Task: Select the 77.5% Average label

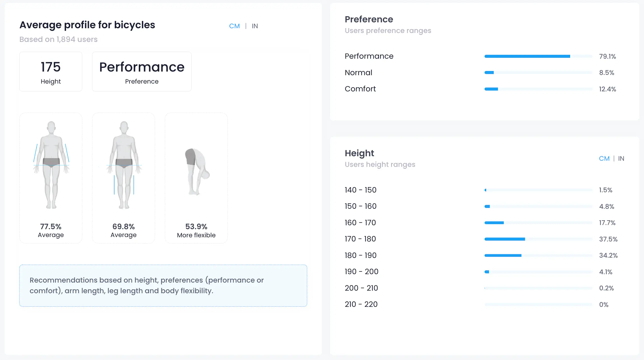Action: [51, 230]
